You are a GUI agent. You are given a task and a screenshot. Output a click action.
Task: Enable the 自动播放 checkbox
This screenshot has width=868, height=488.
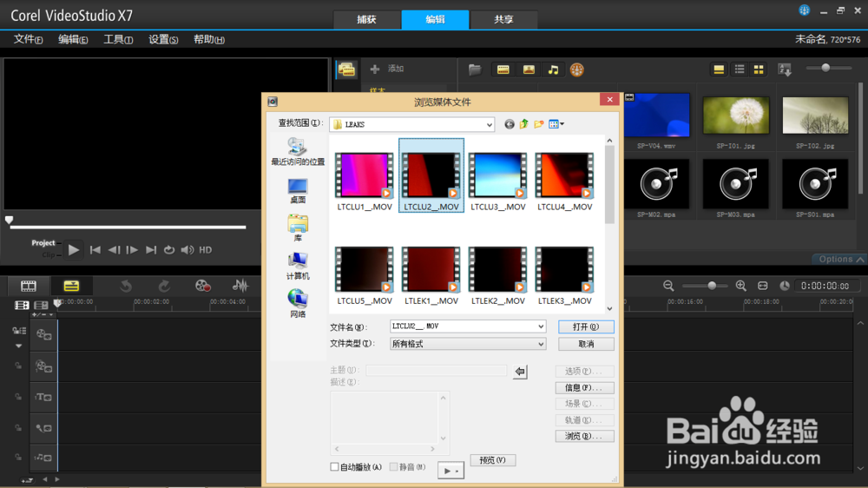(334, 467)
